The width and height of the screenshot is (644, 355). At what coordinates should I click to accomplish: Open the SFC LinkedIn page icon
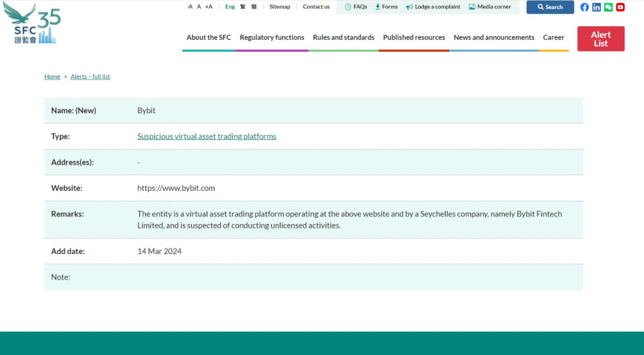pos(596,7)
